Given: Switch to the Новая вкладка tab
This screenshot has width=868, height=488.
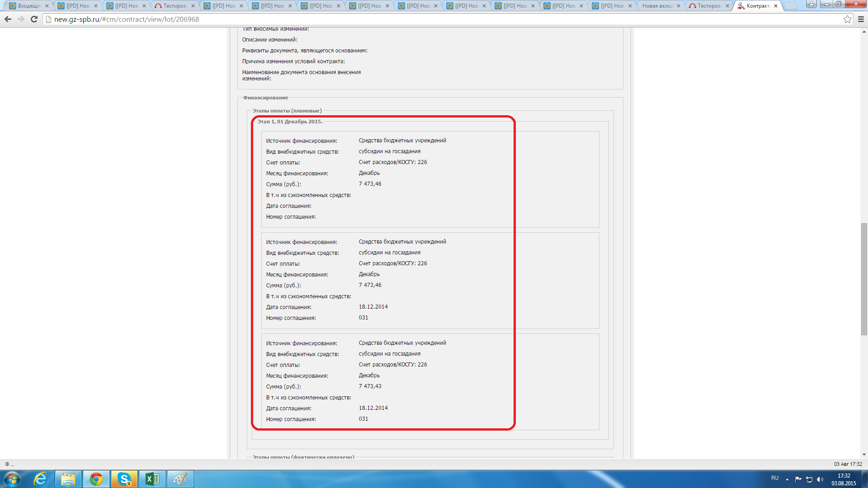Looking at the screenshot, I should coord(657,6).
